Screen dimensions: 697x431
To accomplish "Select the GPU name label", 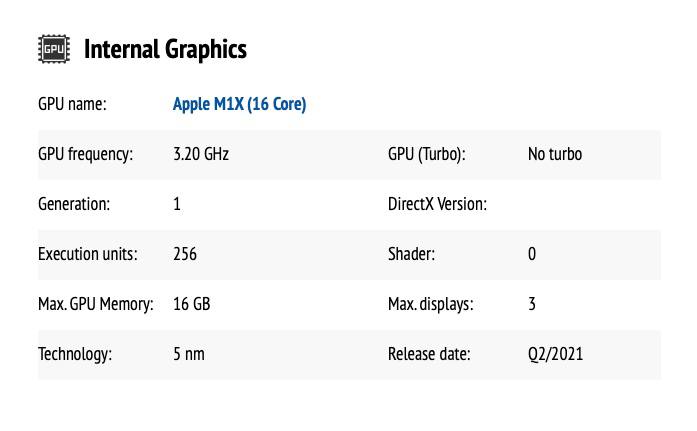I will (72, 104).
